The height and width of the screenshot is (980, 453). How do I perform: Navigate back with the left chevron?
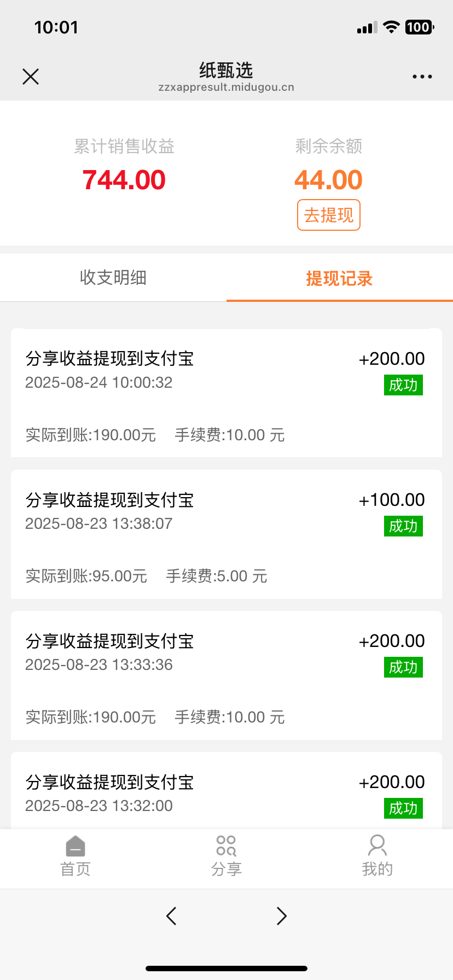point(171,915)
